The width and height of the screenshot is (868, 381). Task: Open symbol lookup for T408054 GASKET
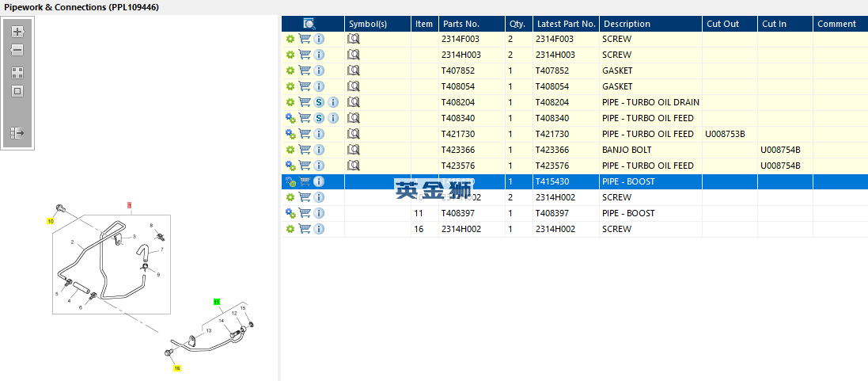[353, 86]
